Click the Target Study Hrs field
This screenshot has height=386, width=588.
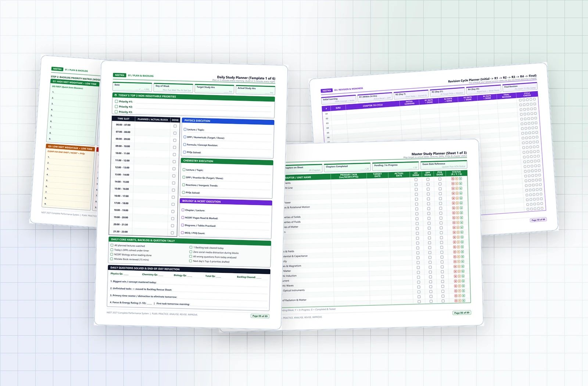(214, 89)
